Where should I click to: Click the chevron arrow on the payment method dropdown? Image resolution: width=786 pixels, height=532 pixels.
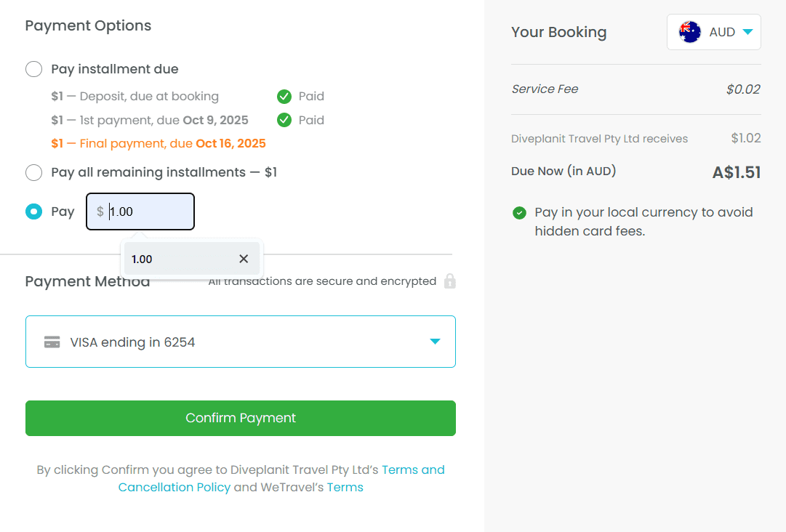point(435,342)
